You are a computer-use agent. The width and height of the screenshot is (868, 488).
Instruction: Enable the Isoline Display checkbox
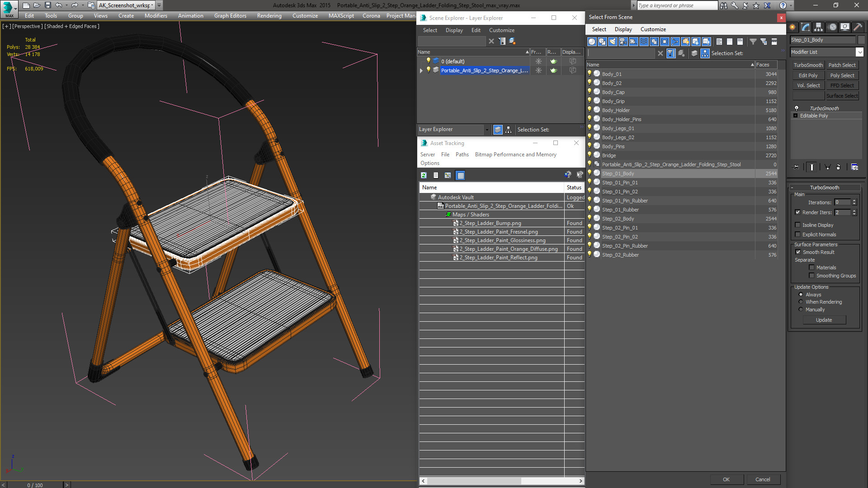(797, 225)
